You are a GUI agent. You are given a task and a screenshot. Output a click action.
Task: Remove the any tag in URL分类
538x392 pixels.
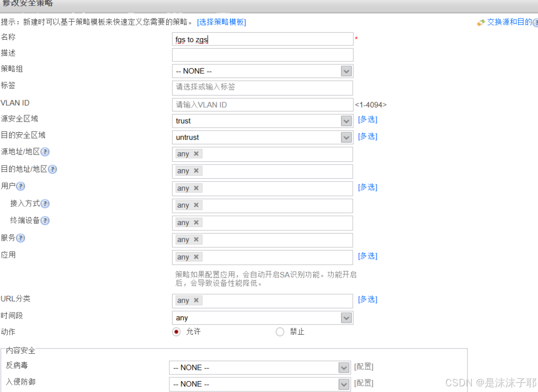[196, 300]
